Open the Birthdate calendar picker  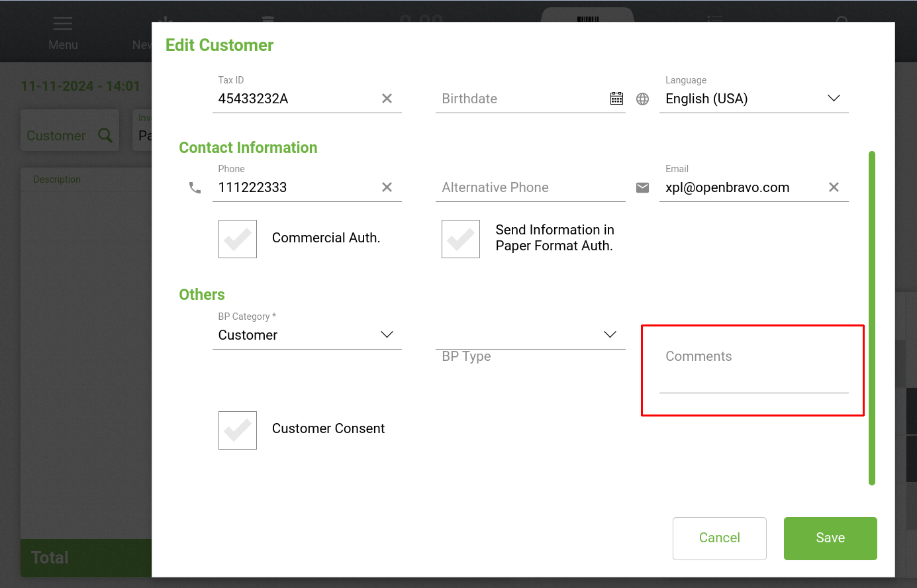(616, 99)
